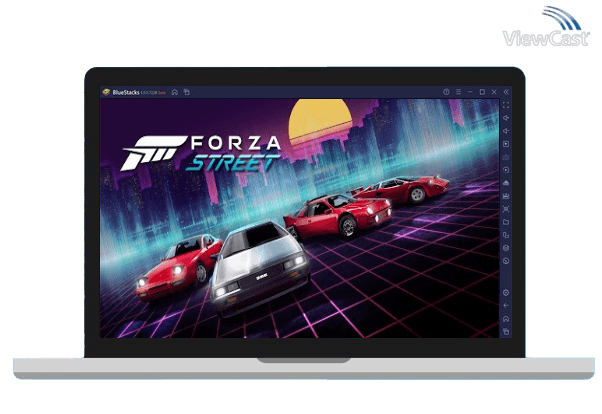
Task: Click the volume down sidebar icon
Action: coord(506,131)
